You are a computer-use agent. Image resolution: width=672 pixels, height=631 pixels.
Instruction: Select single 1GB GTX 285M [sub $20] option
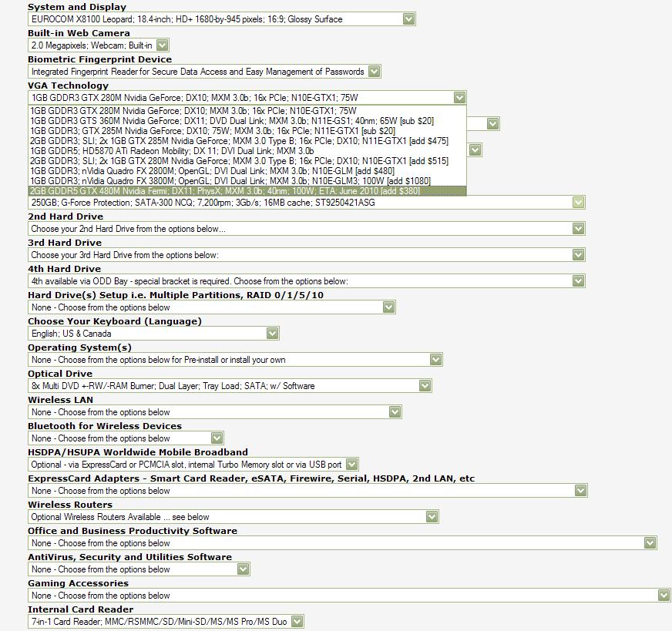coord(247,131)
